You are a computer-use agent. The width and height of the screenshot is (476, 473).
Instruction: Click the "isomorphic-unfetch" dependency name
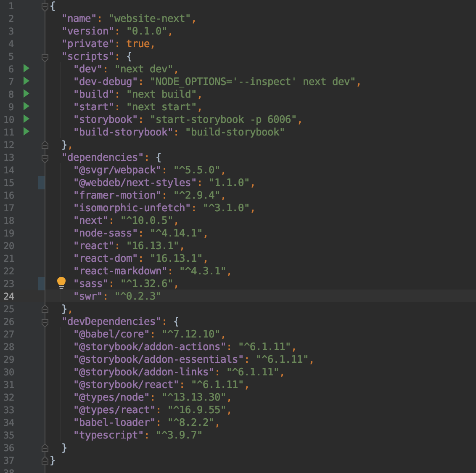pos(132,208)
